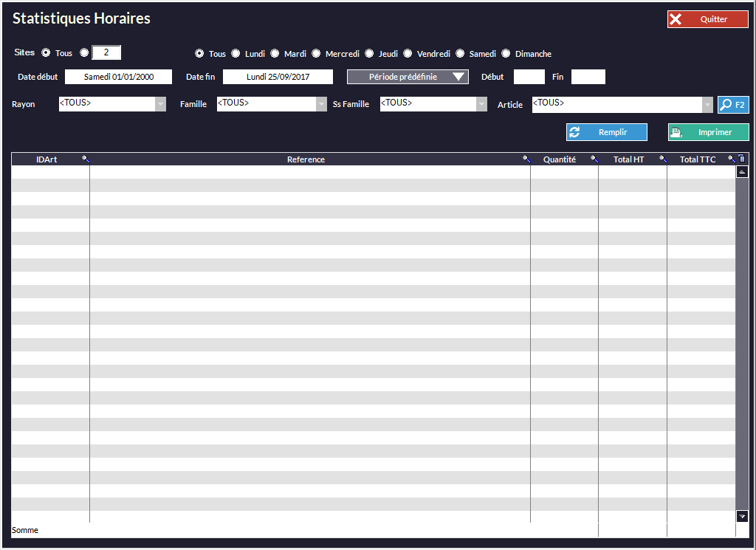
Task: Open the table options icon above the scrollbar
Action: [742, 159]
